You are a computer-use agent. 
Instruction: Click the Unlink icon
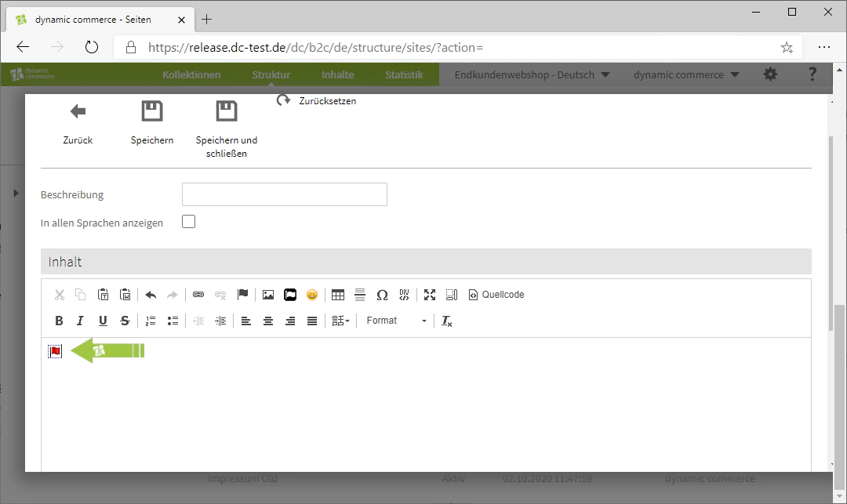click(220, 295)
